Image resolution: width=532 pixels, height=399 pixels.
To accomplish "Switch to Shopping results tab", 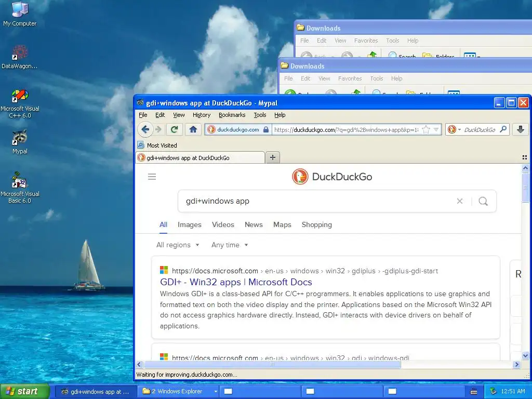I will point(317,224).
